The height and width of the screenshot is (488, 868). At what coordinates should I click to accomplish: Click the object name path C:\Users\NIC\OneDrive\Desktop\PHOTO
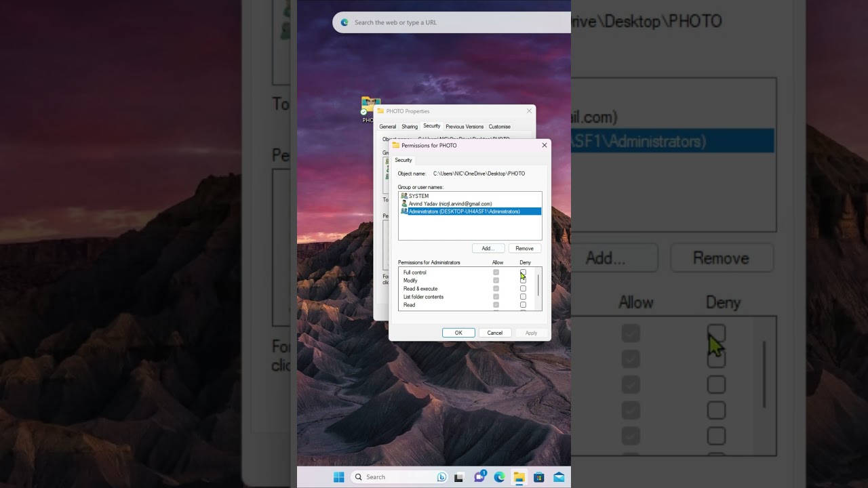479,174
